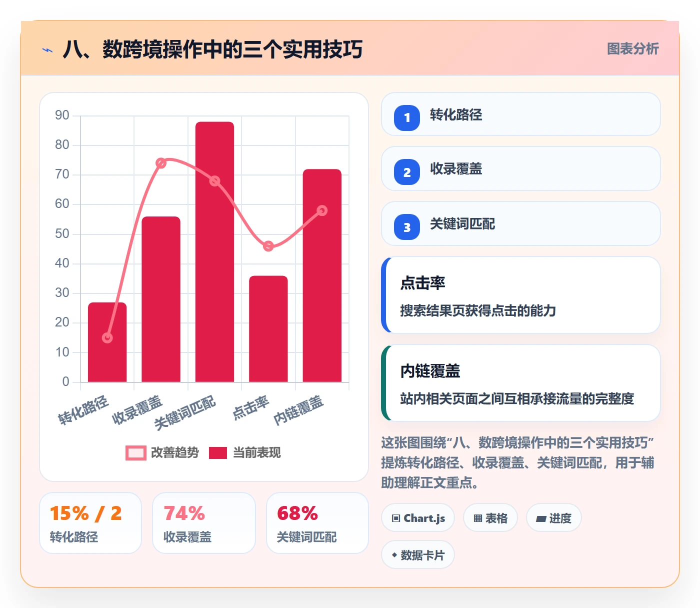Click the 数据卡片 tag chip

coord(418,555)
